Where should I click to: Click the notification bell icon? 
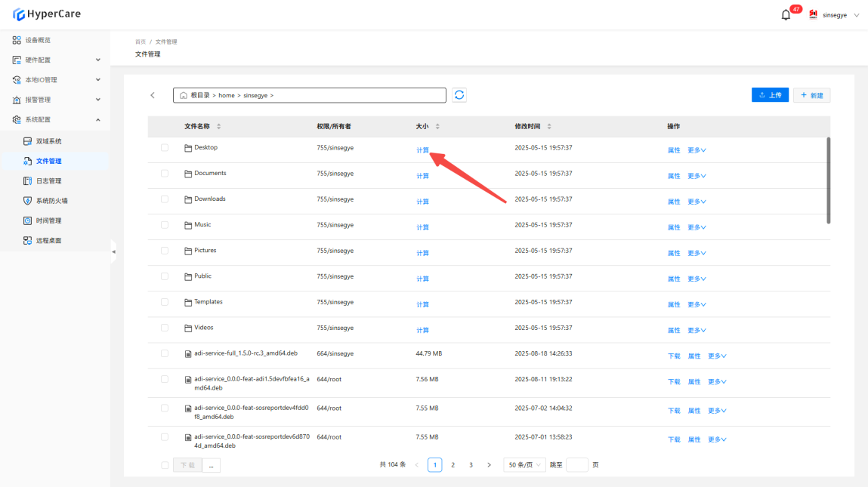click(786, 15)
